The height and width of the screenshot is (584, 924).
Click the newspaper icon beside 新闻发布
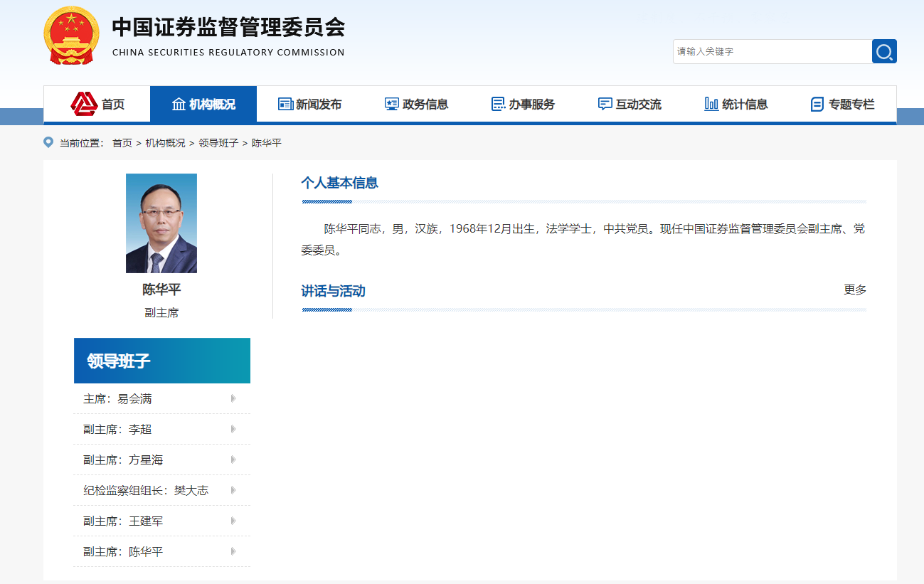[285, 105]
